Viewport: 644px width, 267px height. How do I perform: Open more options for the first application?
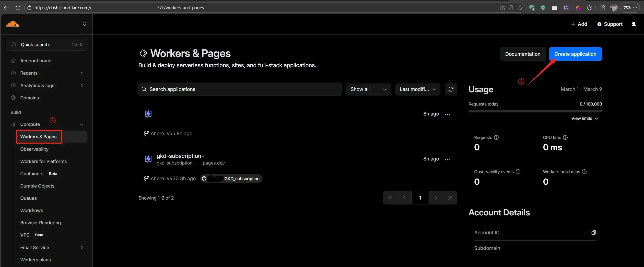coord(447,114)
